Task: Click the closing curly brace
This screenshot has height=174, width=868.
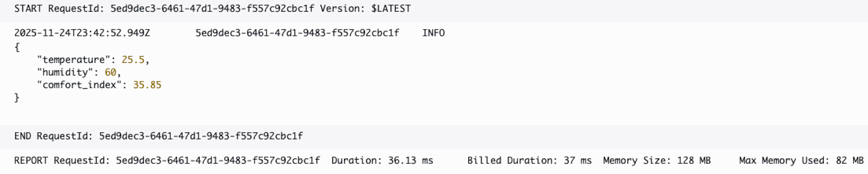Action: (x=17, y=98)
